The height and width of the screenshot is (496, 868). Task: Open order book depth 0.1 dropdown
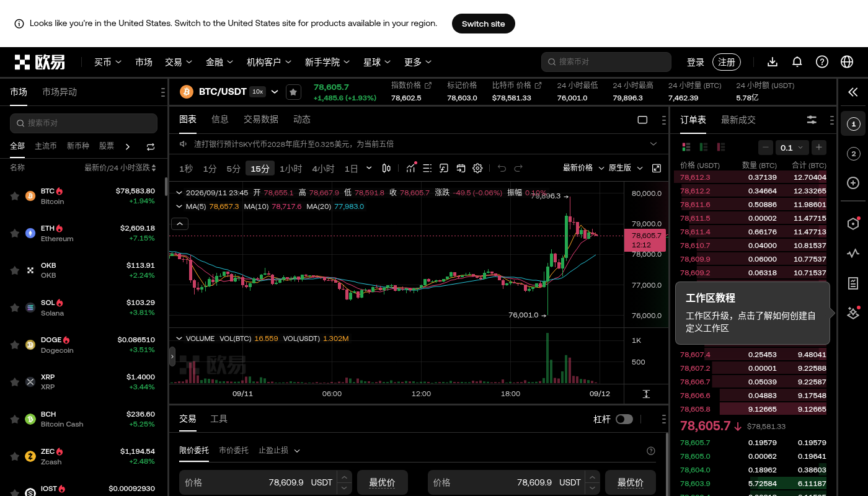(792, 148)
